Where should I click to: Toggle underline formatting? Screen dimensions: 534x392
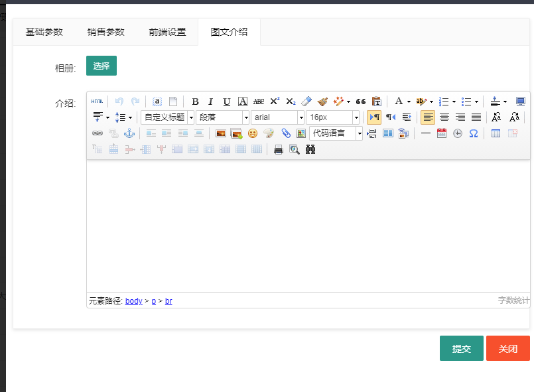[226, 101]
